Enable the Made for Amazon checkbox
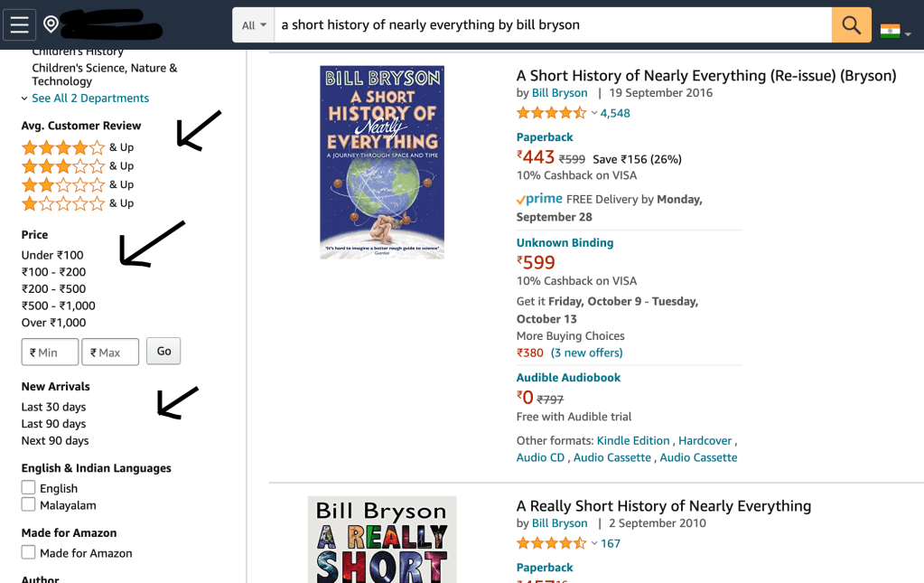 click(29, 552)
